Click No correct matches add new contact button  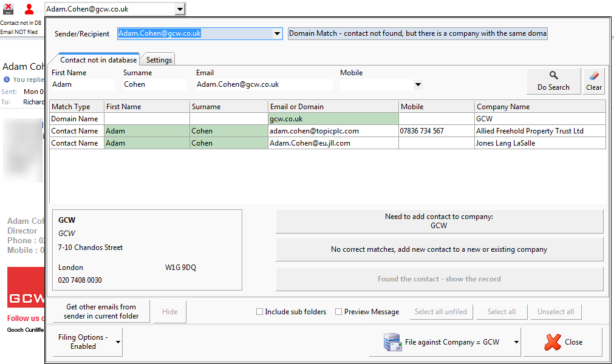(439, 249)
